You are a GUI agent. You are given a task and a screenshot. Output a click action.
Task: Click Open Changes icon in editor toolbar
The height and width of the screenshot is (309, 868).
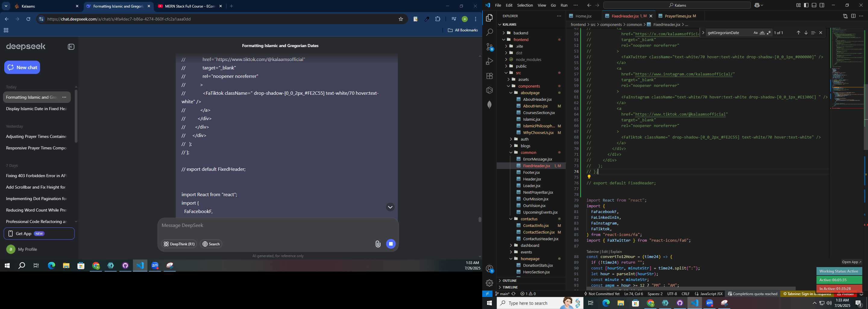pos(845,16)
